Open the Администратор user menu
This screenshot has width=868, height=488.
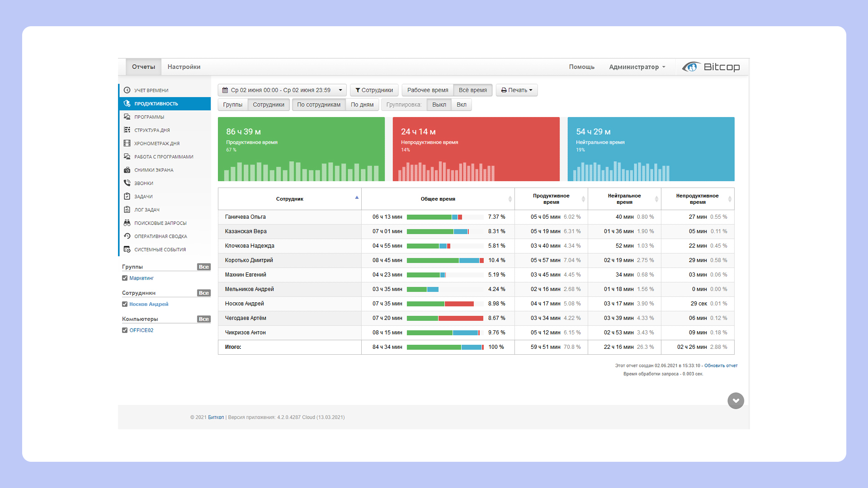click(637, 67)
